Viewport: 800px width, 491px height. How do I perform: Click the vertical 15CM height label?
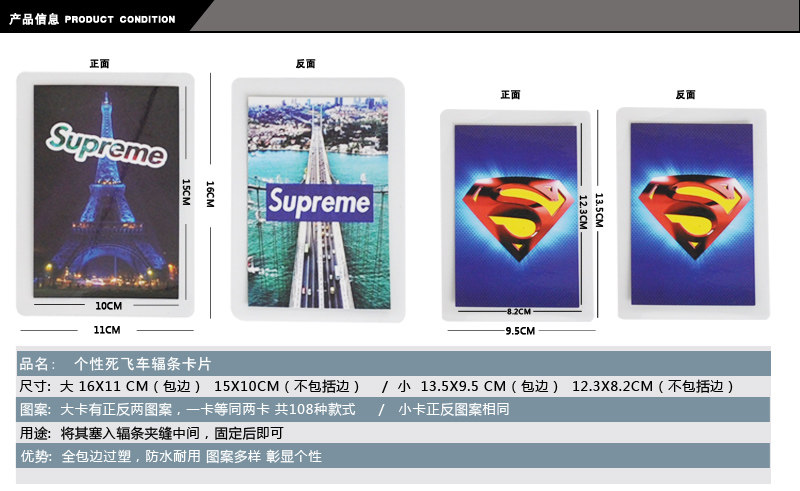coord(186,192)
